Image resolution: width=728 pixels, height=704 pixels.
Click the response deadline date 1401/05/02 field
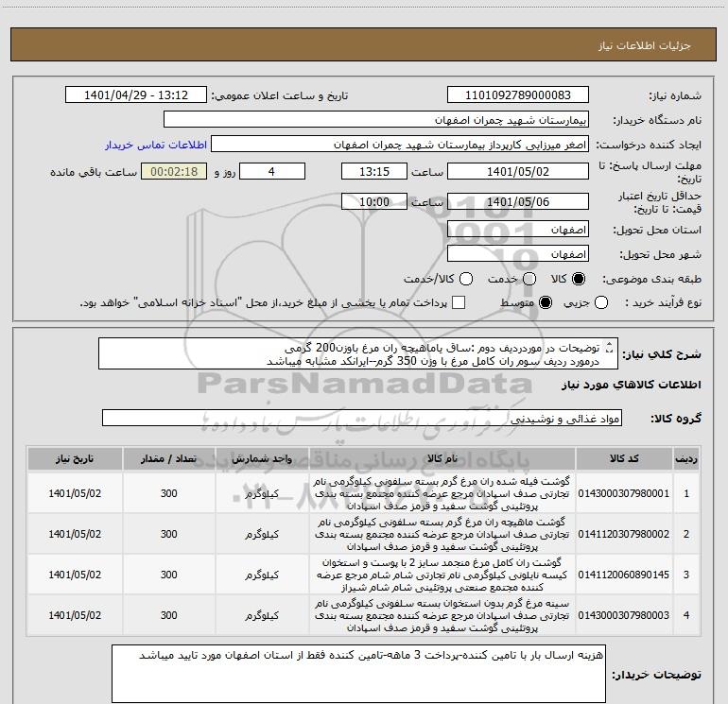point(518,171)
